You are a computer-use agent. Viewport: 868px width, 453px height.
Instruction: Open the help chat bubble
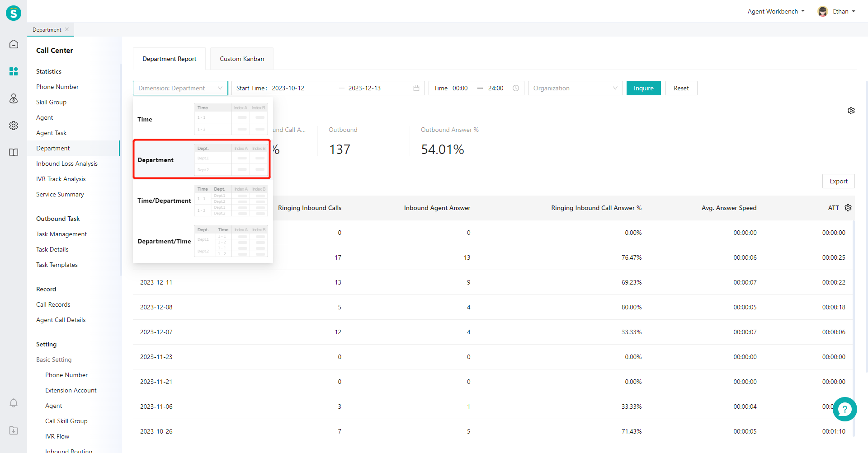844,409
